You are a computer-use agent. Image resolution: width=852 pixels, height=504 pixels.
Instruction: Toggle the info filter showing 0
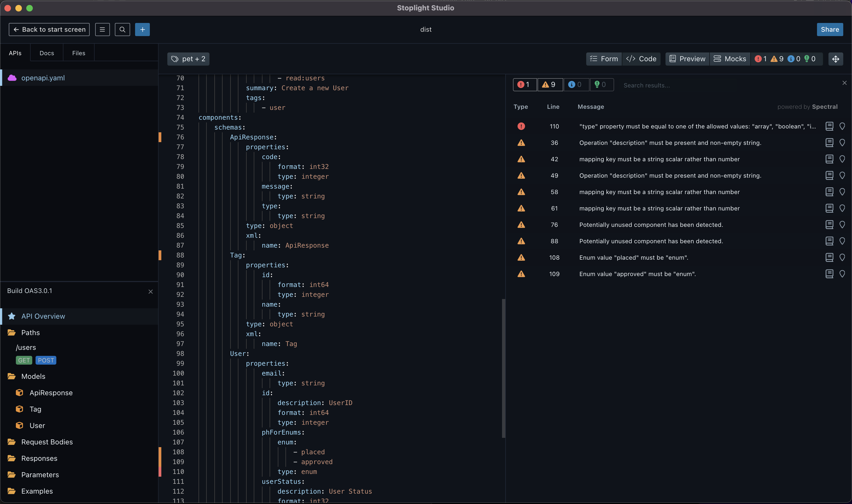576,84
